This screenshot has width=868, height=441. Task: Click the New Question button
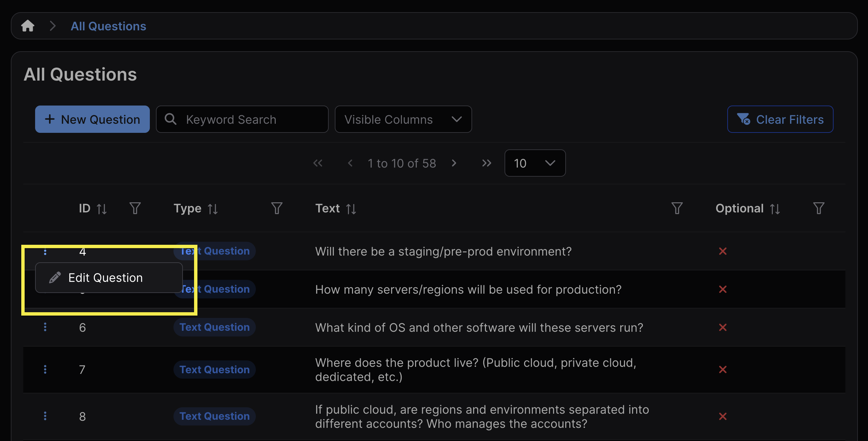(x=92, y=119)
